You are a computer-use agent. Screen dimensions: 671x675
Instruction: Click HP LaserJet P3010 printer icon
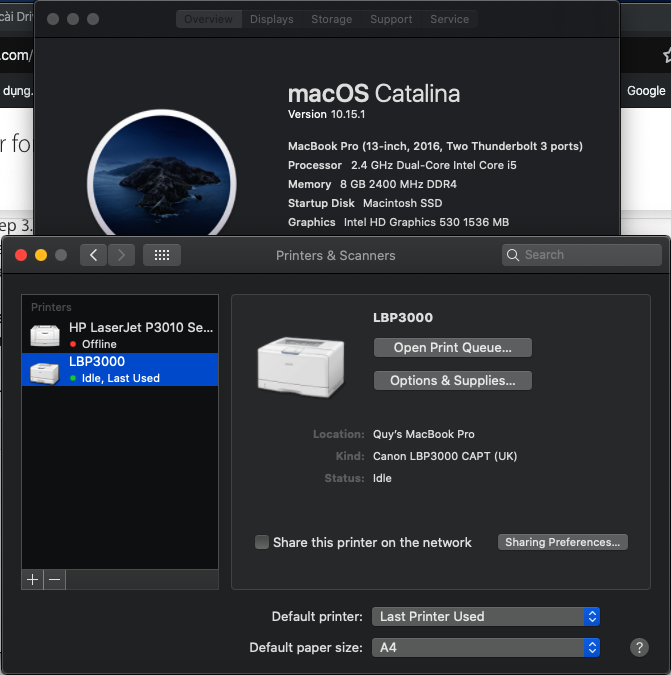click(45, 336)
